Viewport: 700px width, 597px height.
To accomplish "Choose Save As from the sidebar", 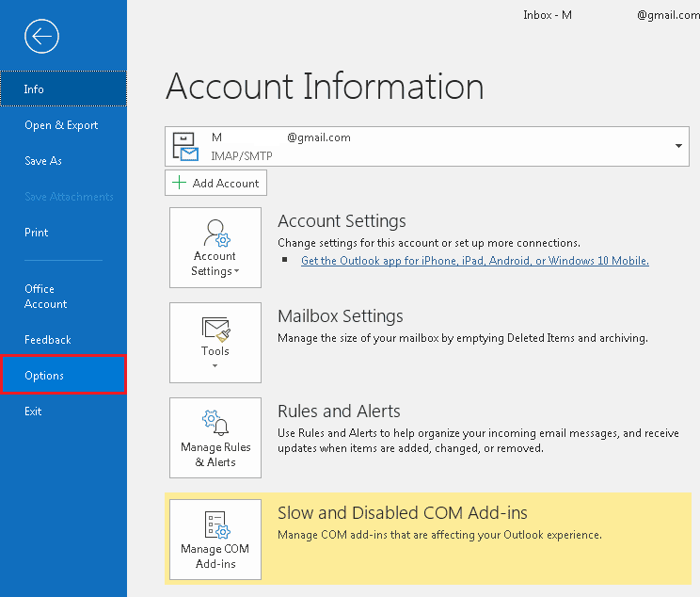I will (43, 161).
